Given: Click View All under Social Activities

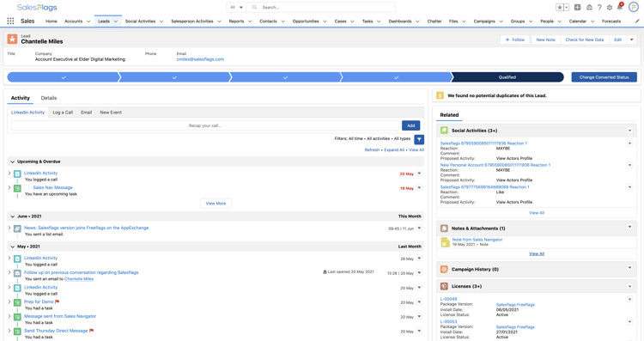Looking at the screenshot, I should tap(537, 213).
